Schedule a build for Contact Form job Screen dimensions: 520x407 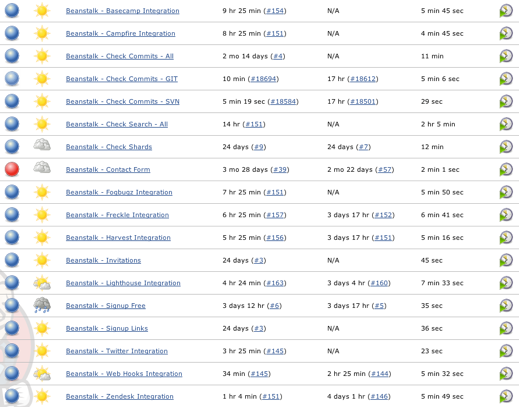(x=506, y=169)
